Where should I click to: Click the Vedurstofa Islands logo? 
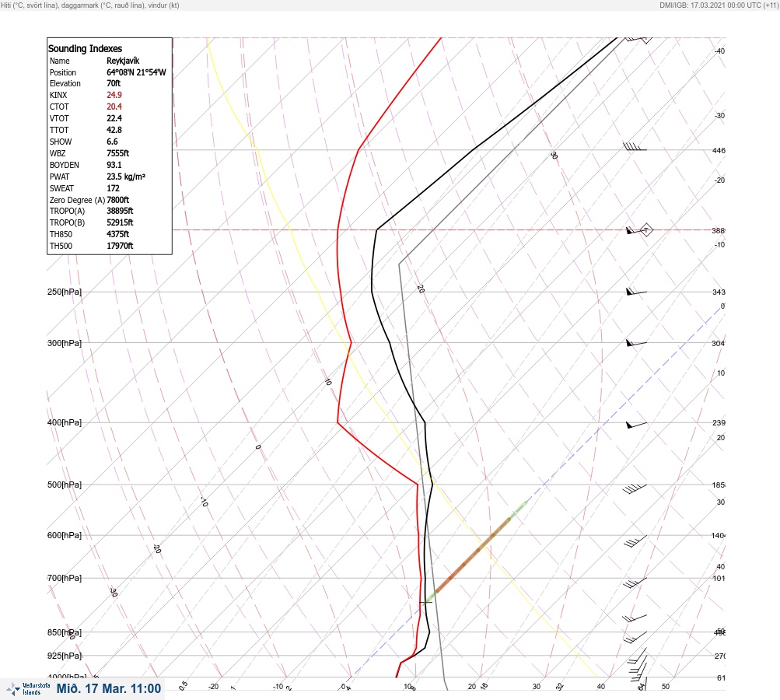point(28,689)
